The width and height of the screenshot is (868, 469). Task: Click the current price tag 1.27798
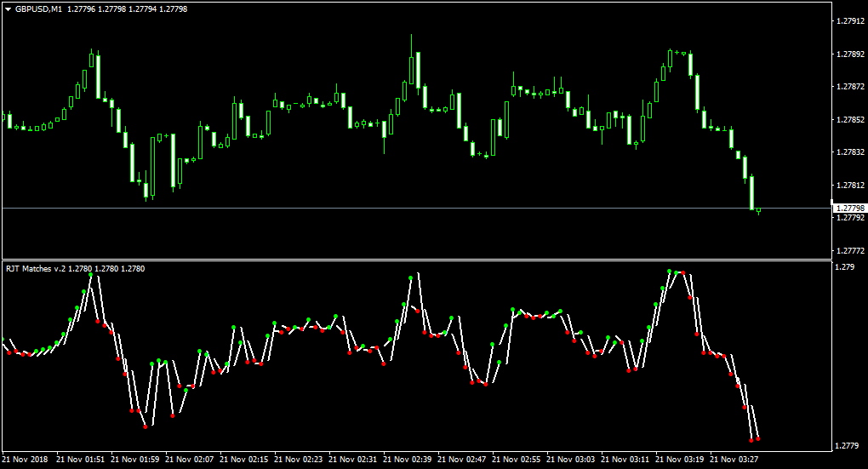850,209
